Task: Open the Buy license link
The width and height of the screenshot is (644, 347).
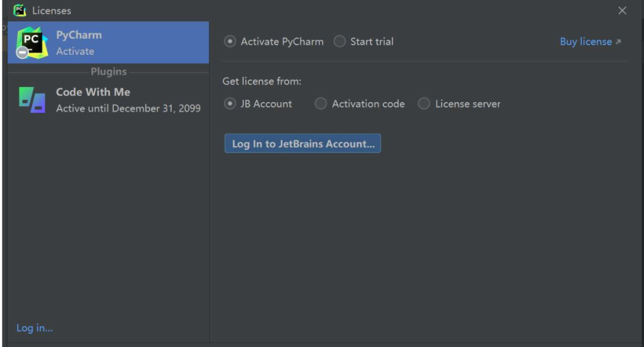Action: [586, 42]
